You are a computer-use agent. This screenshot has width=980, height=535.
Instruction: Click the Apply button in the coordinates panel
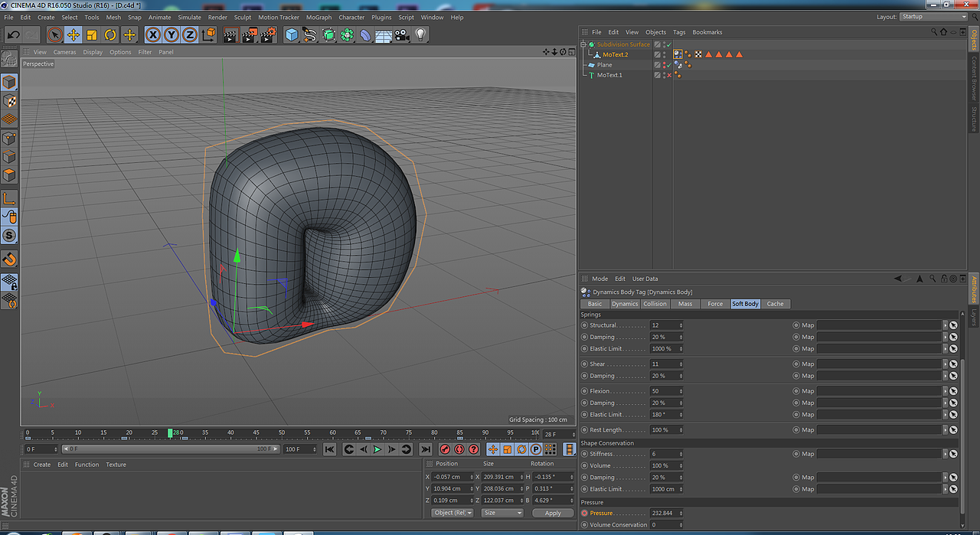(x=553, y=512)
